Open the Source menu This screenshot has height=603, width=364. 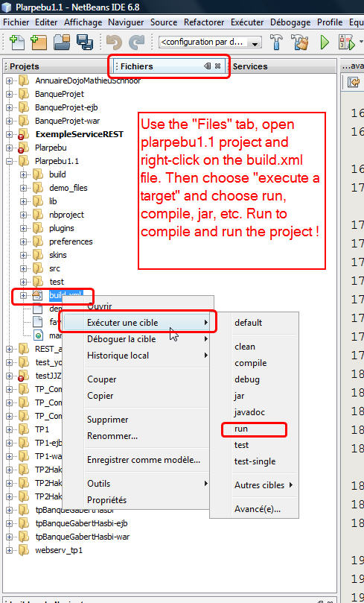(164, 22)
